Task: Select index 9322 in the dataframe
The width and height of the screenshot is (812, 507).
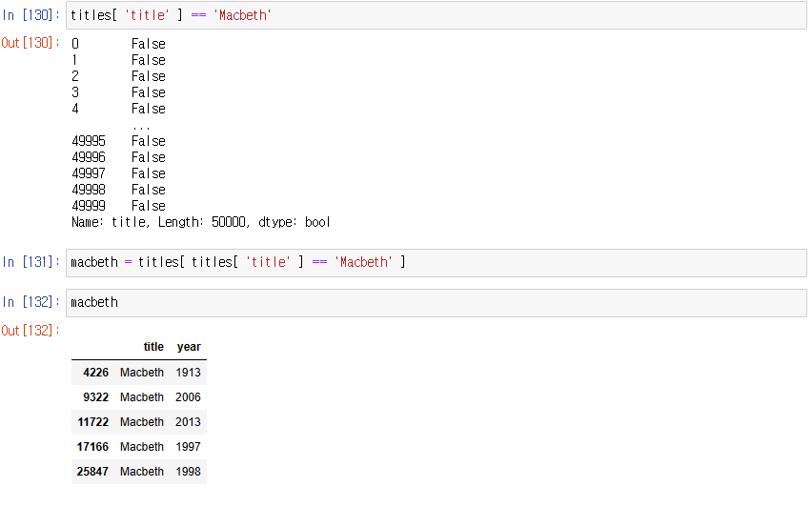Action: (96, 397)
